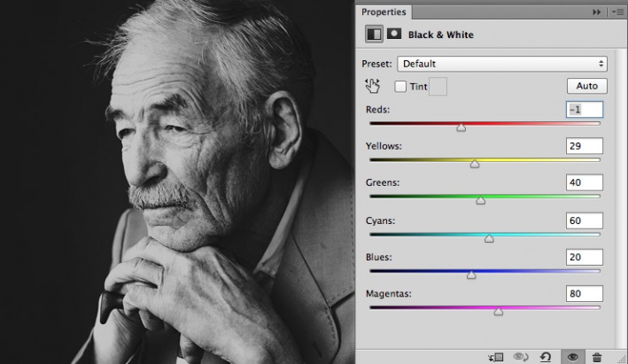Viewport: 628px width, 364px height.
Task: Enable the Tint checkbox
Action: pos(400,87)
